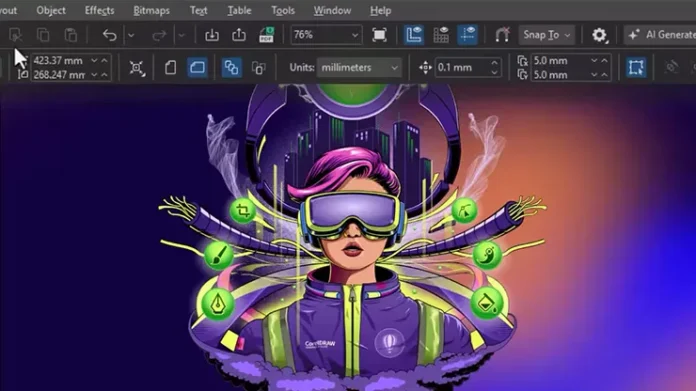The image size is (696, 391).
Task: Open the redo history dropdown arrow
Action: [182, 35]
